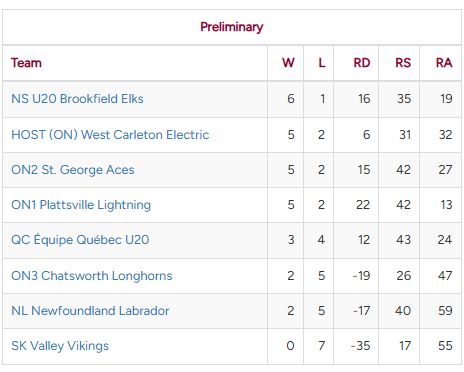The height and width of the screenshot is (372, 464).
Task: Select the RD column header
Action: click(x=362, y=63)
